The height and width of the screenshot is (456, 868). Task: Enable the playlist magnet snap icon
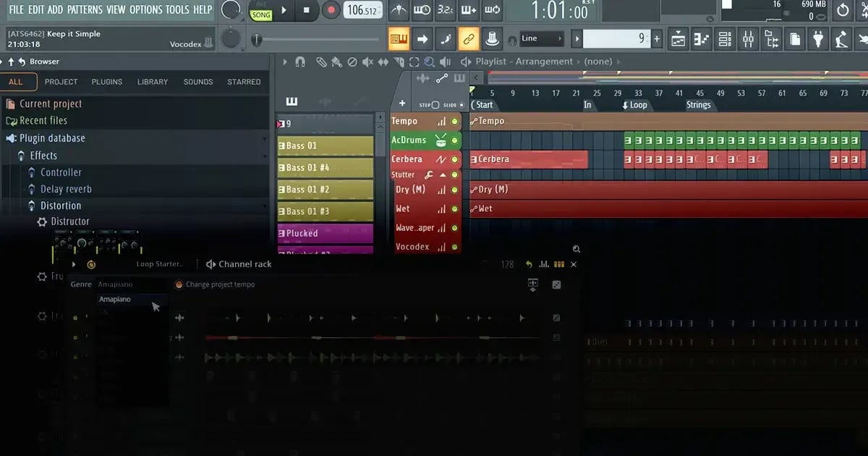coord(300,62)
